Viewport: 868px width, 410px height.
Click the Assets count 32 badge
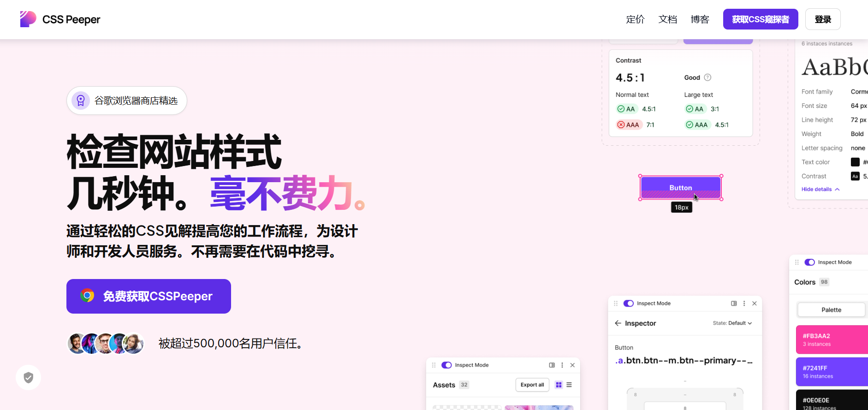464,385
